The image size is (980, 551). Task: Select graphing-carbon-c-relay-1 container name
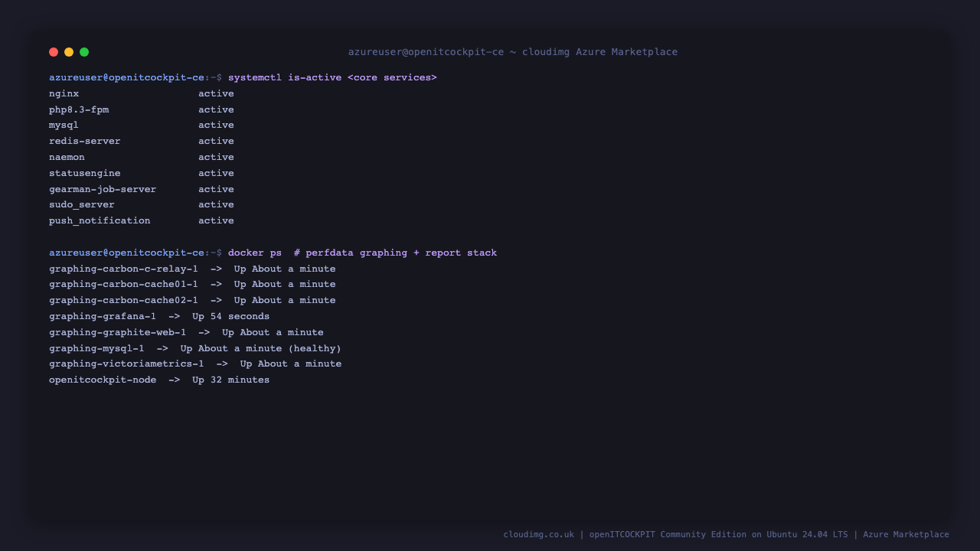click(123, 269)
